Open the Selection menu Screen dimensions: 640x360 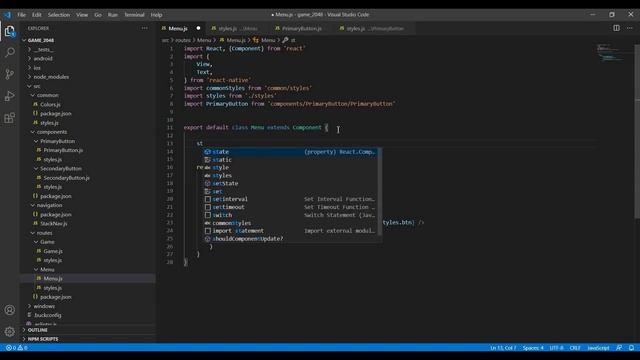point(59,15)
